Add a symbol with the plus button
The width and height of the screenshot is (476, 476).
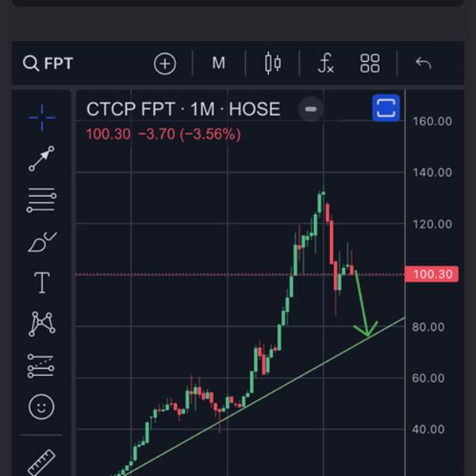click(x=165, y=63)
